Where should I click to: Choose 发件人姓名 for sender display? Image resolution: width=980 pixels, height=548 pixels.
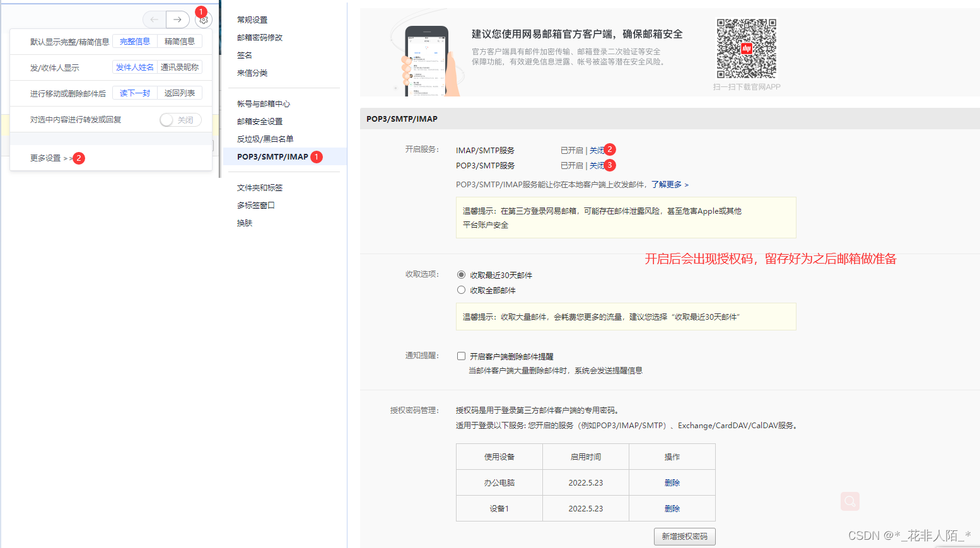point(135,67)
